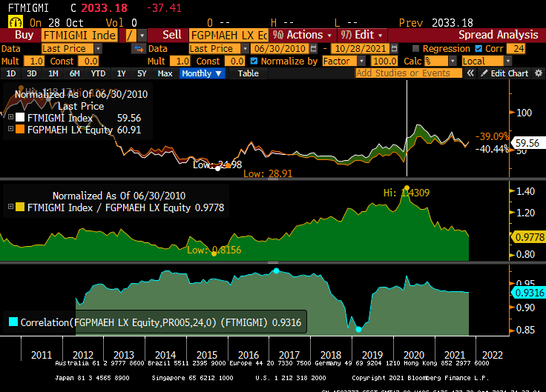Click the 59.56 last price axis label
Viewport: 546px width, 392px height.
(528, 143)
